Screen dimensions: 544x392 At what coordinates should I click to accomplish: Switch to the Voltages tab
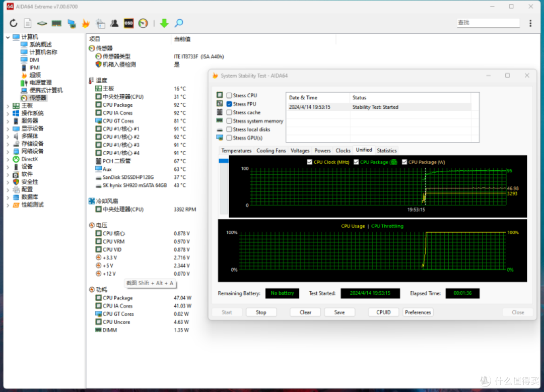300,151
